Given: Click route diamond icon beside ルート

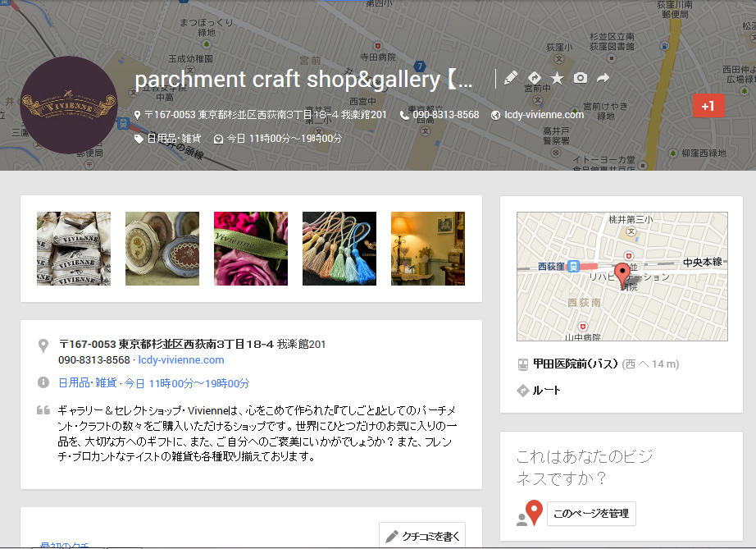Looking at the screenshot, I should click(x=522, y=391).
